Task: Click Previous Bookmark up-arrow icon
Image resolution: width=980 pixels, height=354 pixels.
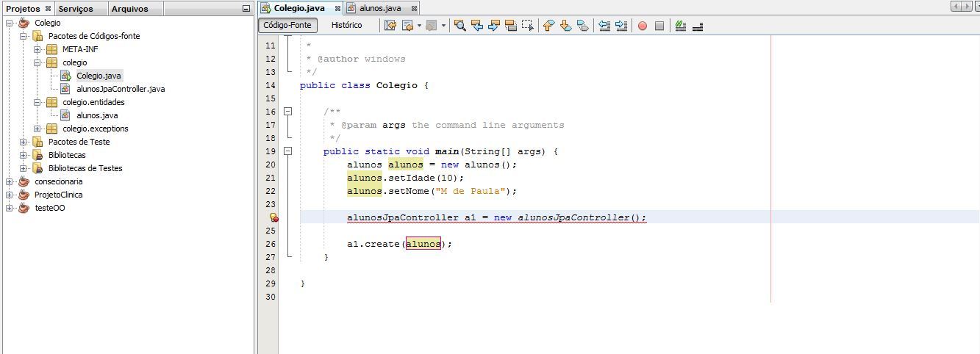Action: coord(548,26)
